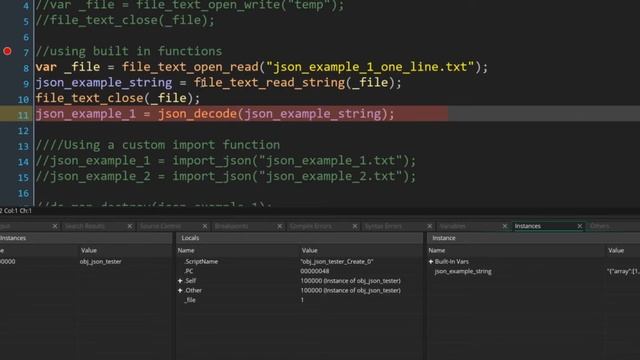Click the "////Using a custom import function" comment
Image resolution: width=640 pixels, height=360 pixels.
click(158, 145)
